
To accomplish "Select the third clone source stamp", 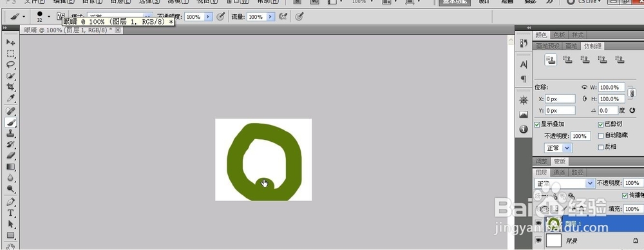I will (585, 60).
